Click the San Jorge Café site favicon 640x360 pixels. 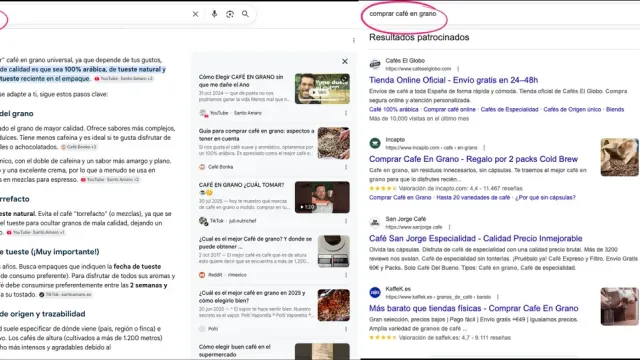(375, 222)
